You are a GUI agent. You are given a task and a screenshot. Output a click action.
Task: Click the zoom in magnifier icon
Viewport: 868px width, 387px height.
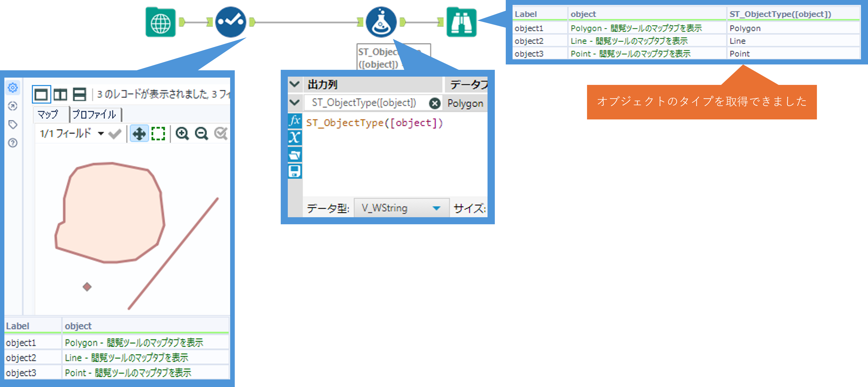pos(182,134)
